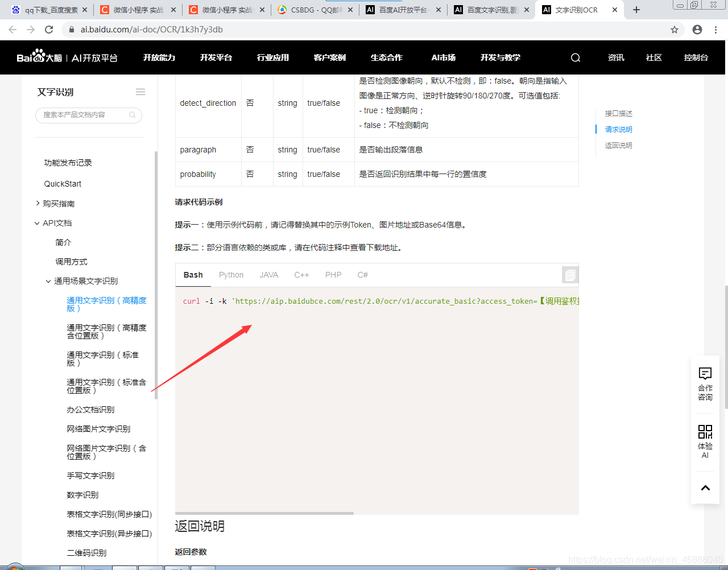The image size is (728, 570).
Task: Click the browser address bar URL
Action: point(151,30)
